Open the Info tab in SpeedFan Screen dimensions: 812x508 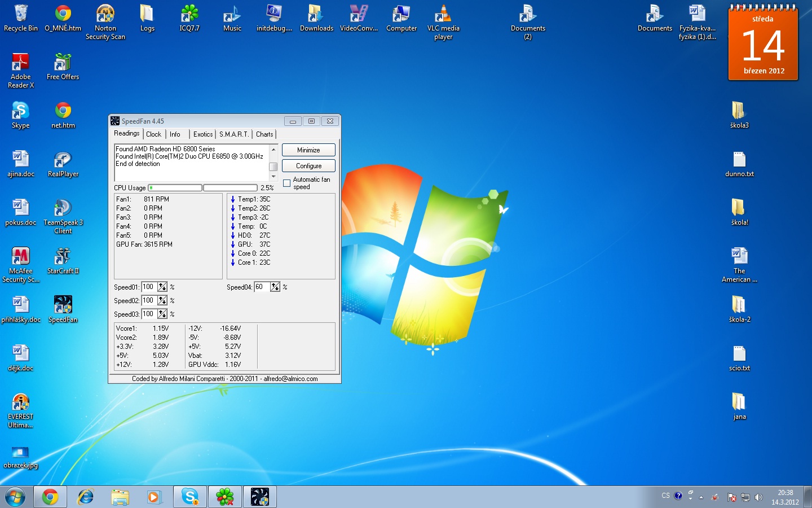[x=175, y=134]
